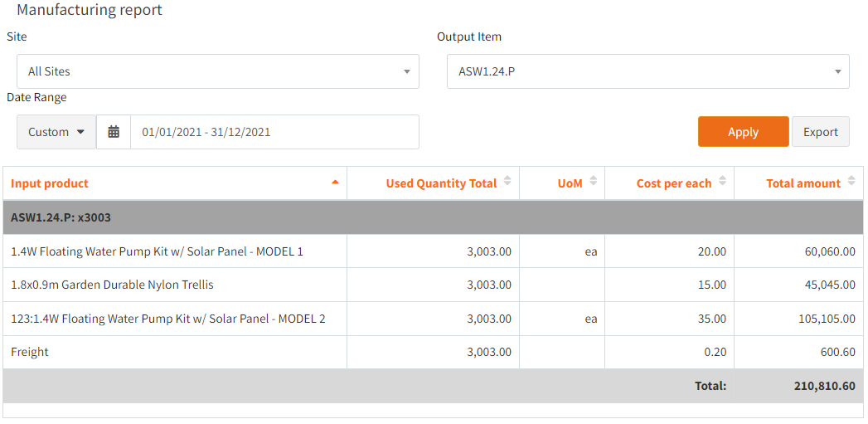Image resolution: width=868 pixels, height=424 pixels.
Task: Open the Output Item ASW1.24.P dropdown
Action: pos(647,71)
